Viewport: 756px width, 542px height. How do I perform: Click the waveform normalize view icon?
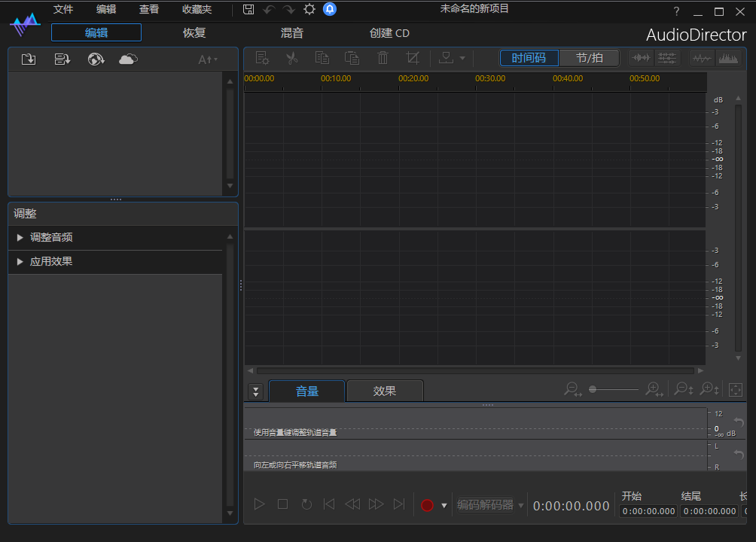(x=642, y=59)
